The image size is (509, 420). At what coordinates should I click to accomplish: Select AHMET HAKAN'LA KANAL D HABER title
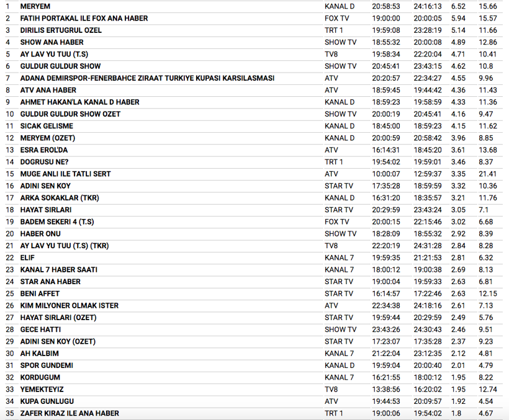[x=79, y=102]
